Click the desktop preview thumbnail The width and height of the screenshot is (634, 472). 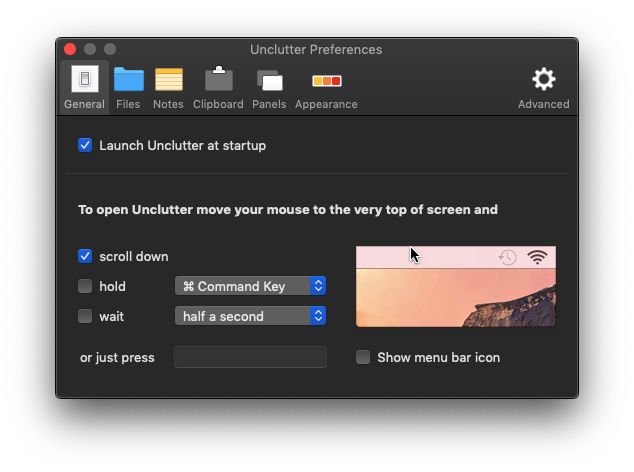click(x=456, y=286)
